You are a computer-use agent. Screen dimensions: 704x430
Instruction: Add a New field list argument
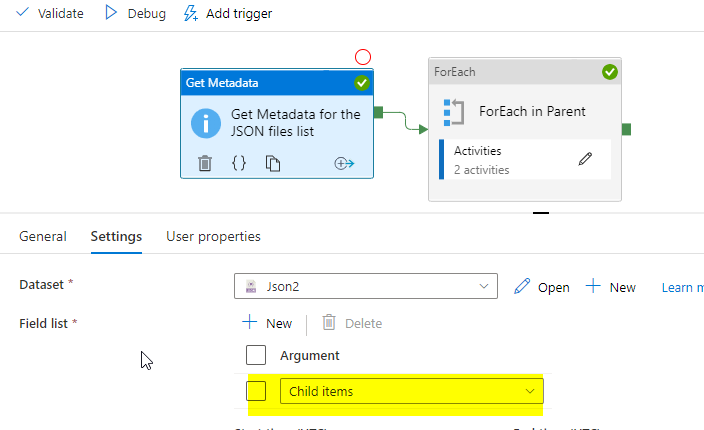click(267, 323)
